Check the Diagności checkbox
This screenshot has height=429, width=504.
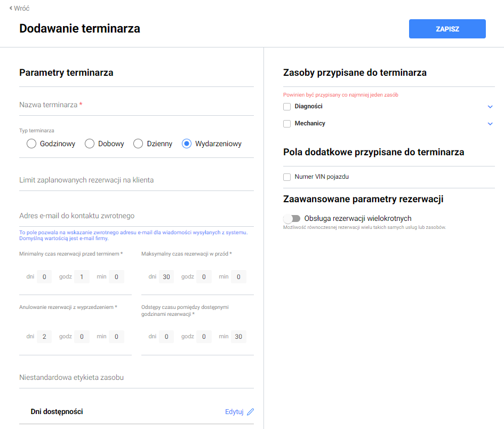point(287,107)
